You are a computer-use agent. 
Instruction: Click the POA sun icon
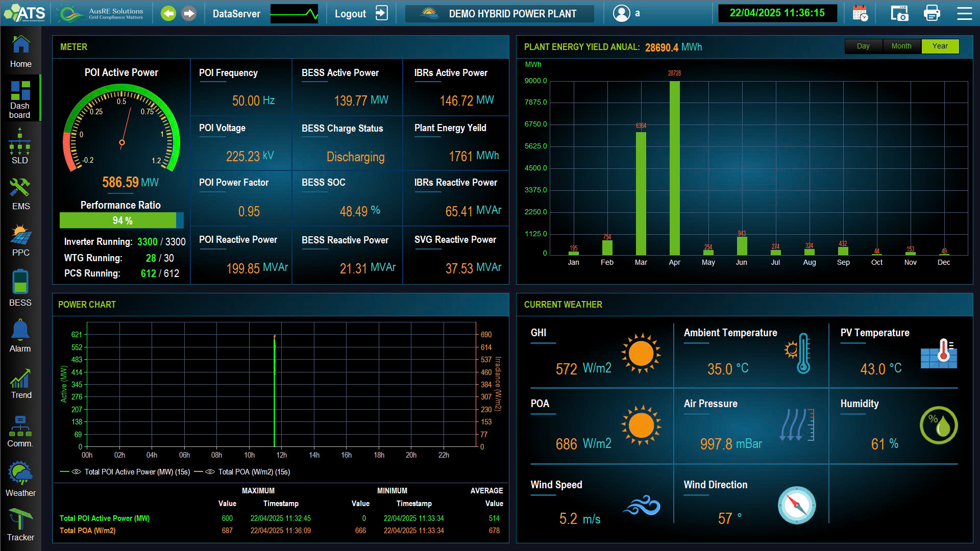[641, 425]
